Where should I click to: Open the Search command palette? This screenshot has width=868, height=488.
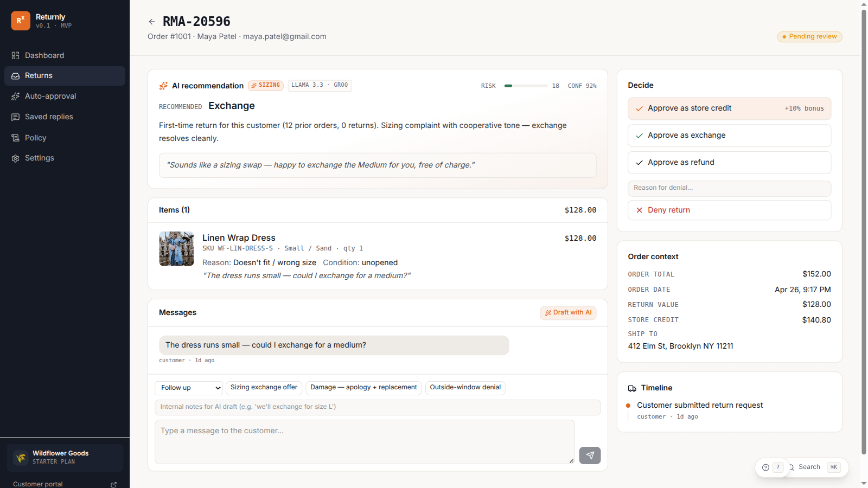pyautogui.click(x=814, y=467)
